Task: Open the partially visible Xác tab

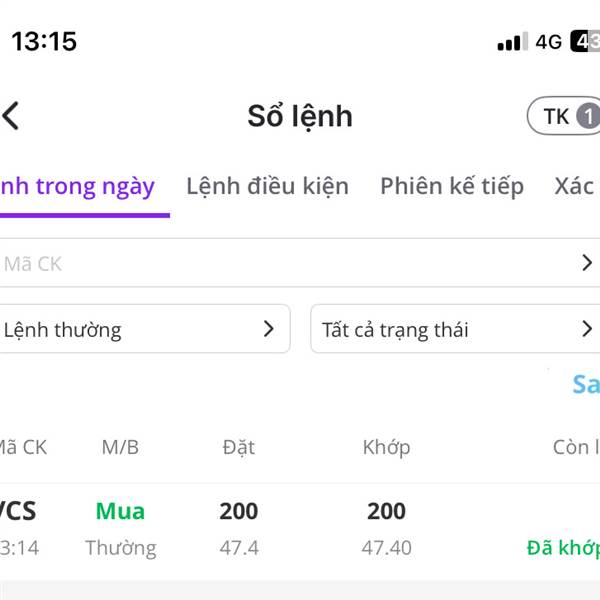Action: (x=575, y=186)
